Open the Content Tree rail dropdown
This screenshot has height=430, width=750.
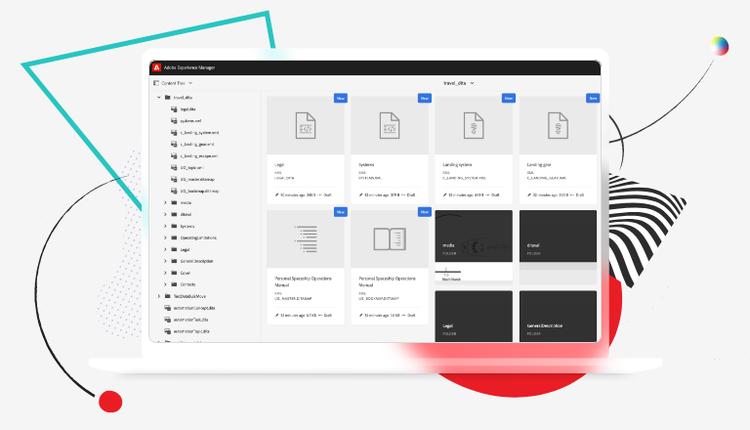tap(169, 83)
